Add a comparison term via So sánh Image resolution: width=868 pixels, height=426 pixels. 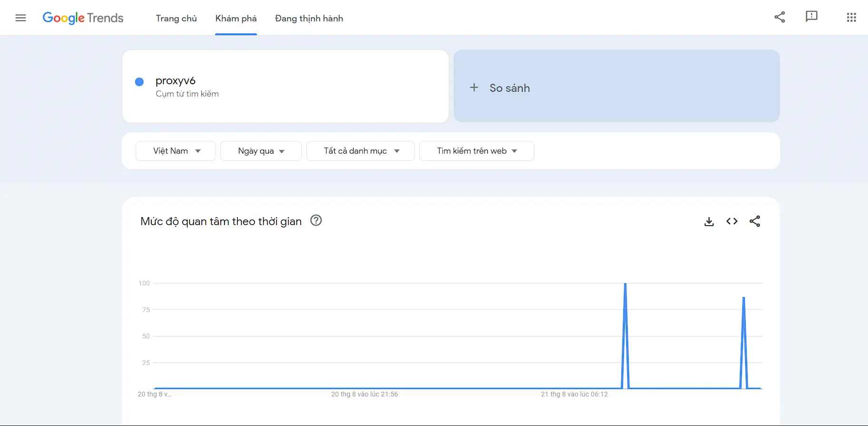[x=616, y=86]
